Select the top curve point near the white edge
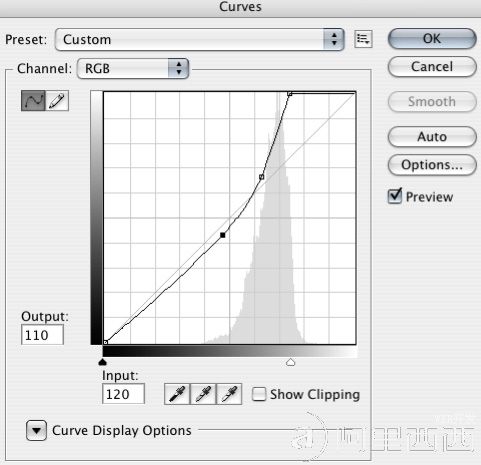Screen dimensions: 481x465 point(290,94)
